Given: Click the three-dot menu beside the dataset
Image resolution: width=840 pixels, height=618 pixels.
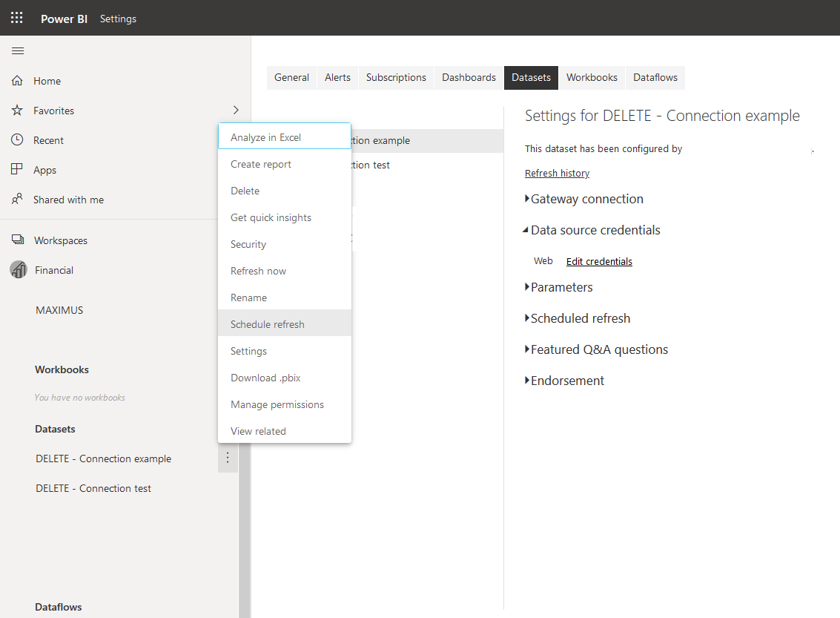Looking at the screenshot, I should click(228, 458).
